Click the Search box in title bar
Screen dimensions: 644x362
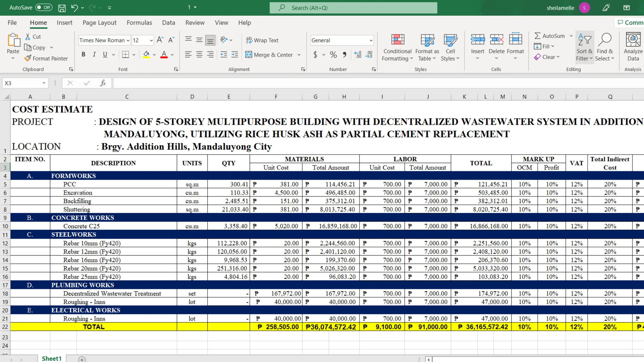tap(353, 8)
